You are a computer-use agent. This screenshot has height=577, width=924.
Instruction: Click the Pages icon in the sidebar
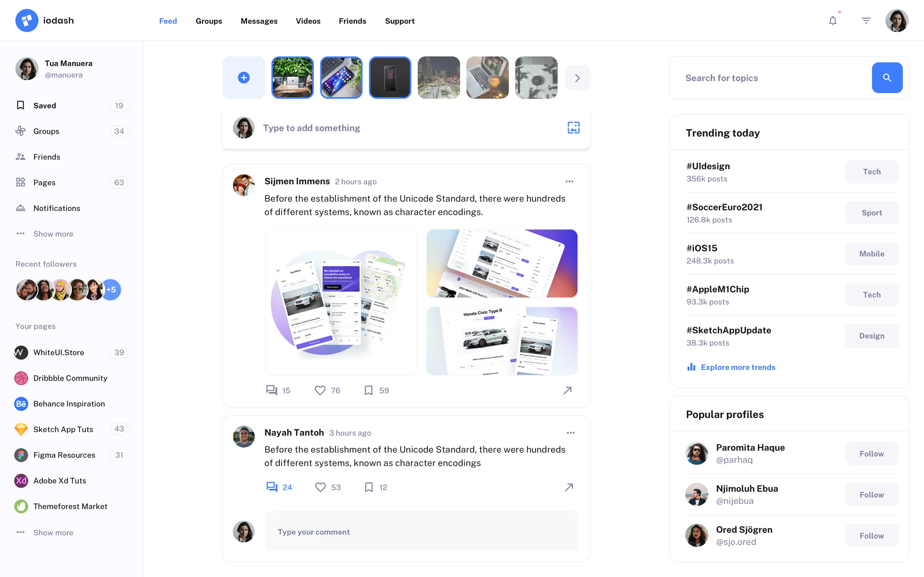[21, 182]
